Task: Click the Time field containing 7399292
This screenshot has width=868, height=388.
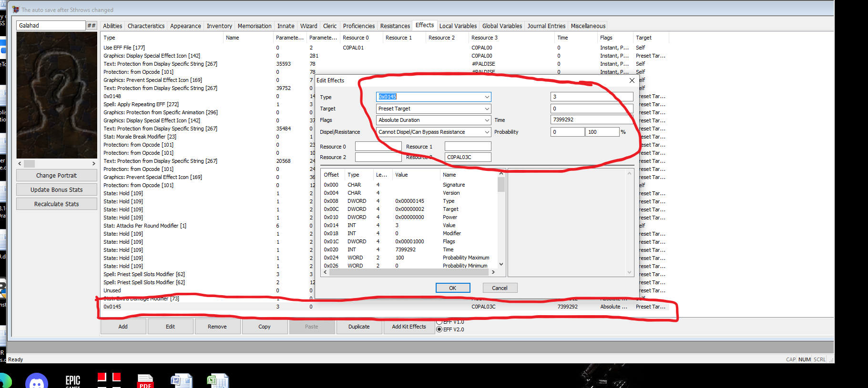Action: (591, 120)
